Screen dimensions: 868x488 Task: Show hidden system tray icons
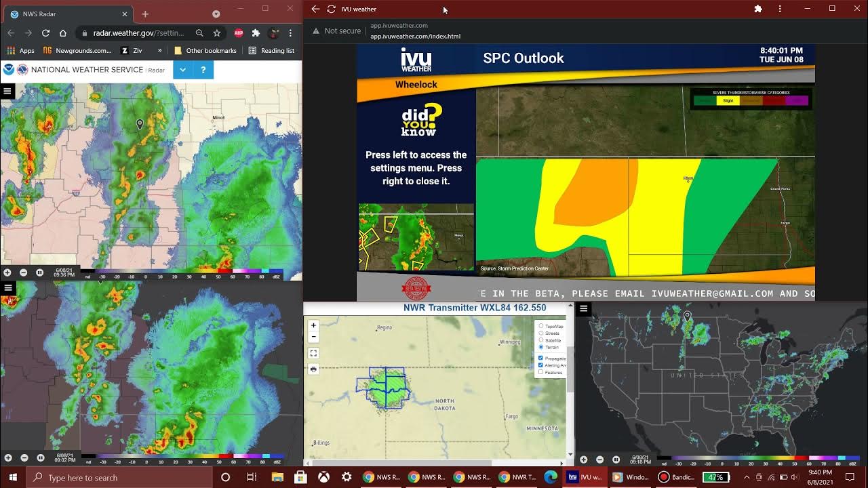click(747, 477)
